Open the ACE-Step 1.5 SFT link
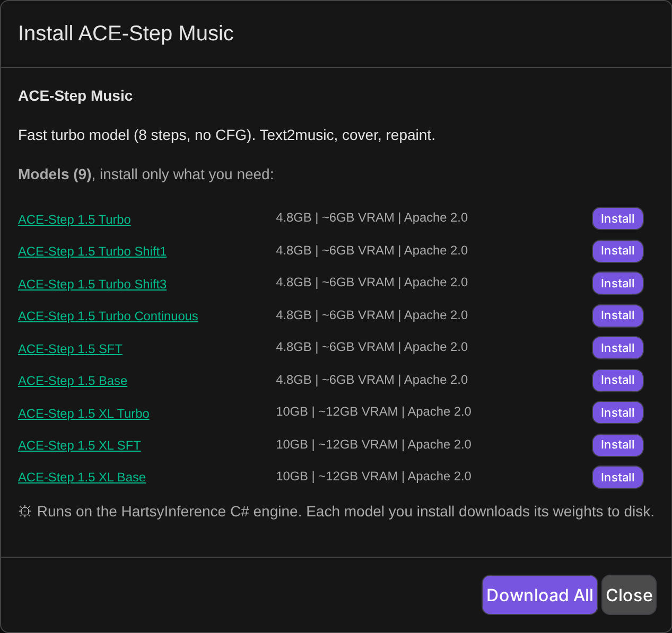 tap(70, 349)
